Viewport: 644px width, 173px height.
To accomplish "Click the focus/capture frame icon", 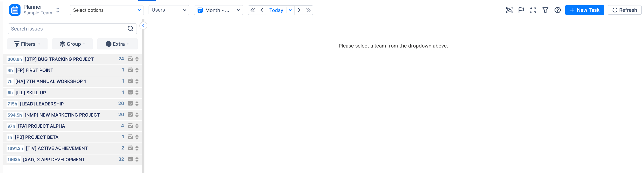I will [x=509, y=10].
